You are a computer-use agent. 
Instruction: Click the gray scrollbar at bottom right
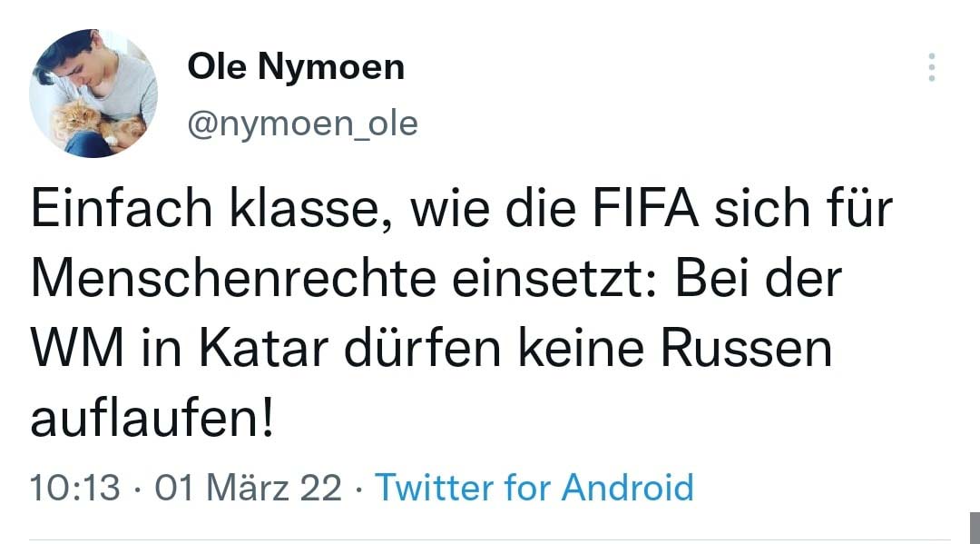[x=972, y=527]
